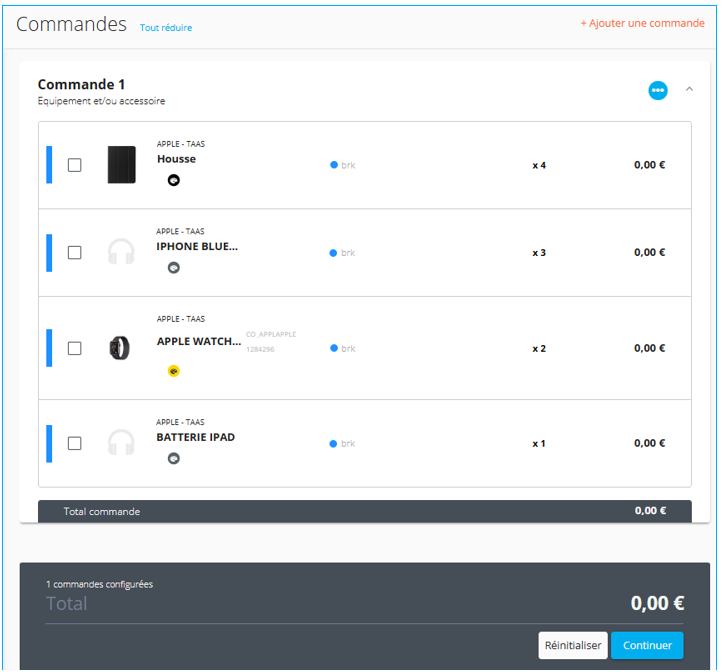Click the IPHONE BLUE... headphones placeholder image
The width and height of the screenshot is (721, 672).
coord(121,252)
